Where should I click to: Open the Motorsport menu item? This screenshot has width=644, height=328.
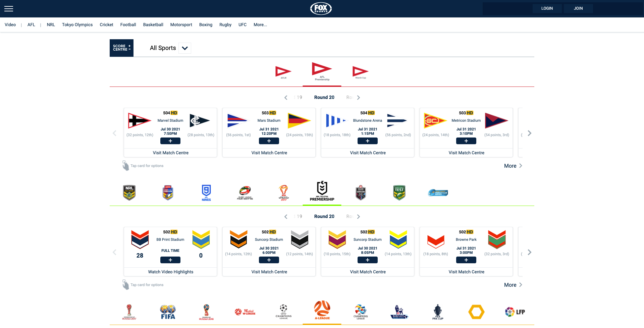[x=181, y=25]
